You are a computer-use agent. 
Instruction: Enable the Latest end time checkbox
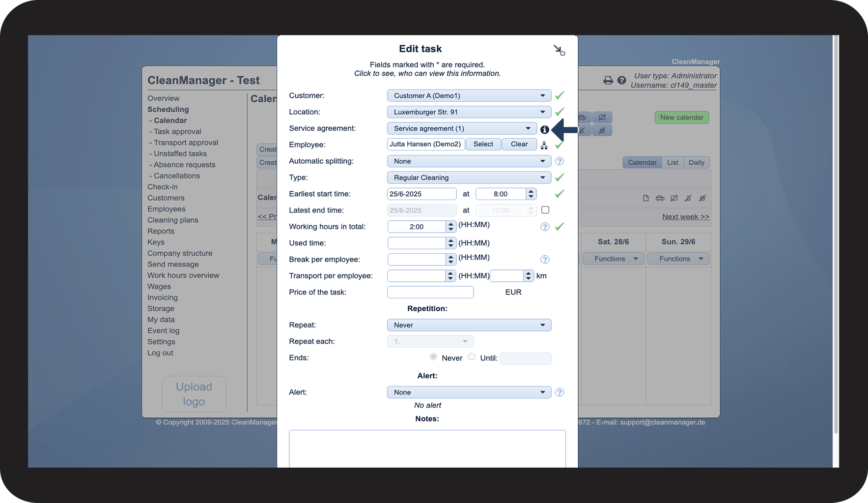click(x=545, y=210)
